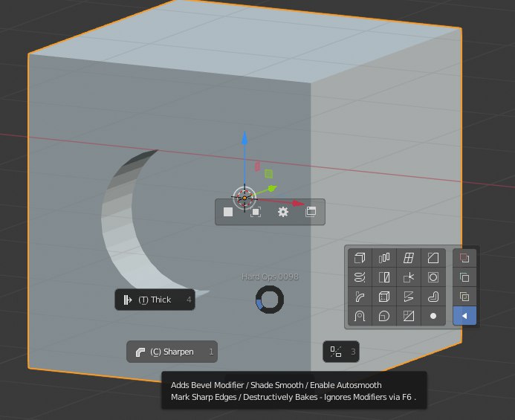515x420 pixels.
Task: Click the rounded L-shape icon
Action: click(x=433, y=297)
